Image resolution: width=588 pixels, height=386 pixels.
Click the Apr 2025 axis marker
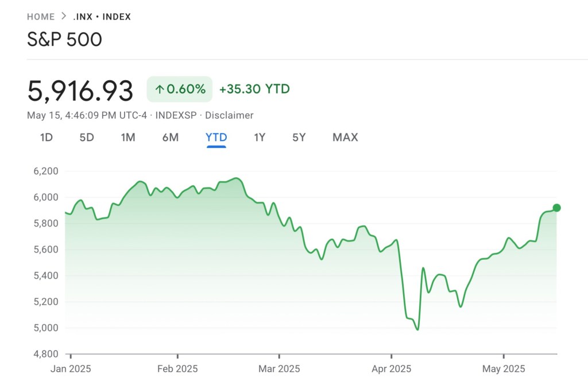392,369
